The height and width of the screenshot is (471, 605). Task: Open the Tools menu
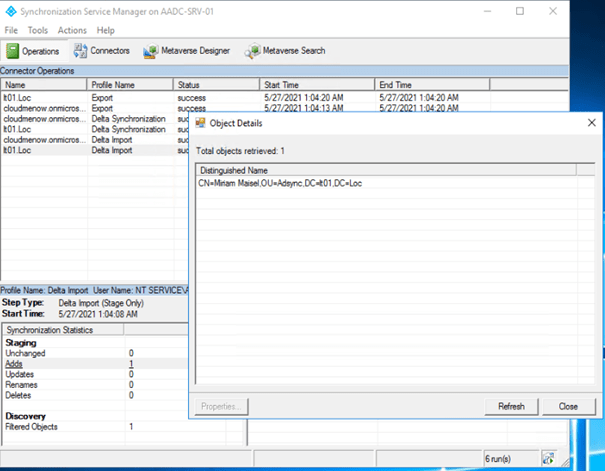pos(38,31)
